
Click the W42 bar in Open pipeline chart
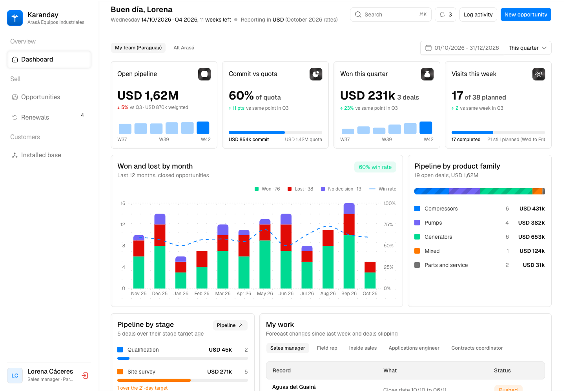(x=203, y=128)
